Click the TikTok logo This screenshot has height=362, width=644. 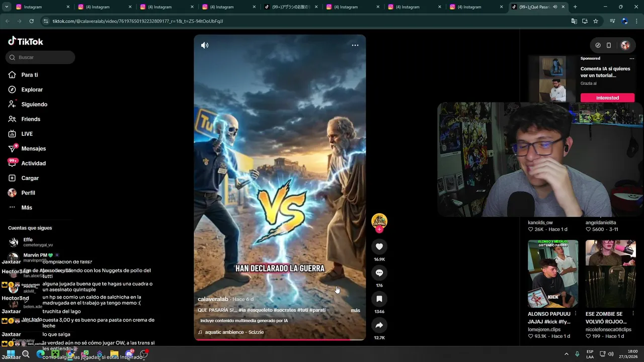coord(26,41)
